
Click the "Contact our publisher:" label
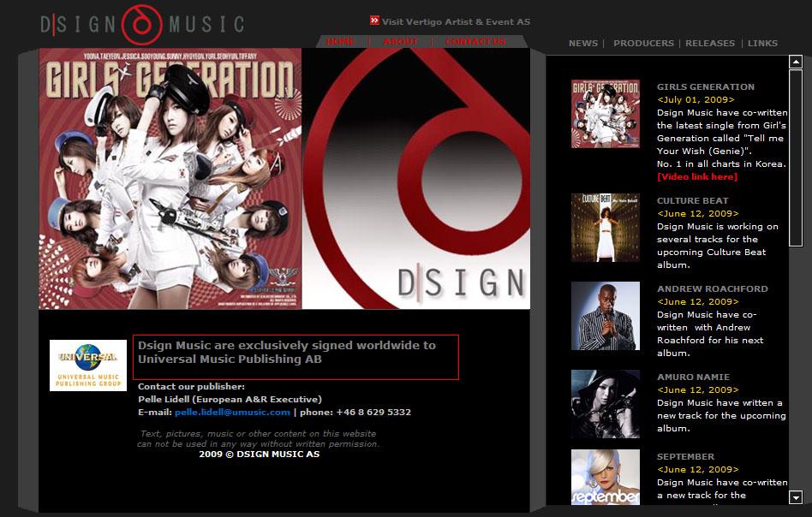coord(191,387)
